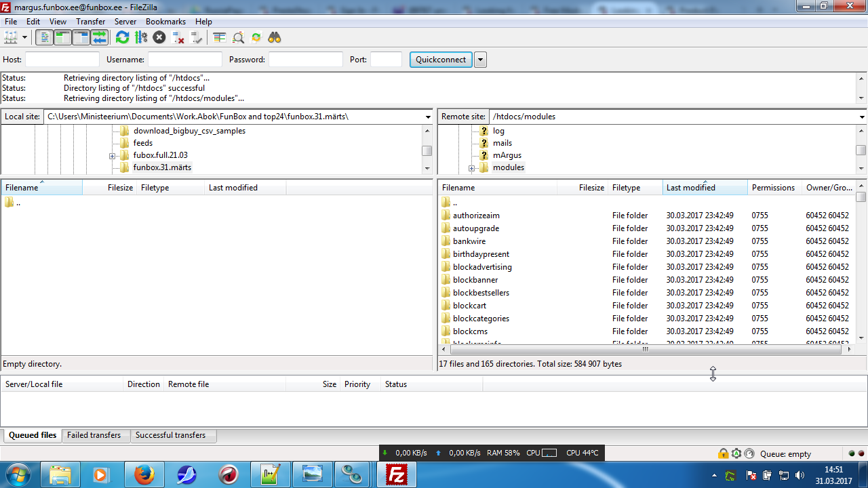Select the feeds folder in local tree
Viewport: 868px width, 488px height.
click(143, 143)
